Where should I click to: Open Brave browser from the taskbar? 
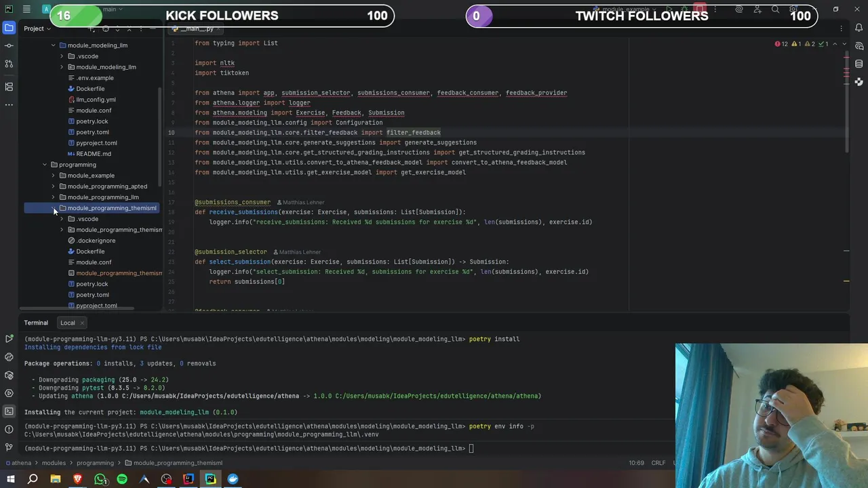(x=78, y=479)
